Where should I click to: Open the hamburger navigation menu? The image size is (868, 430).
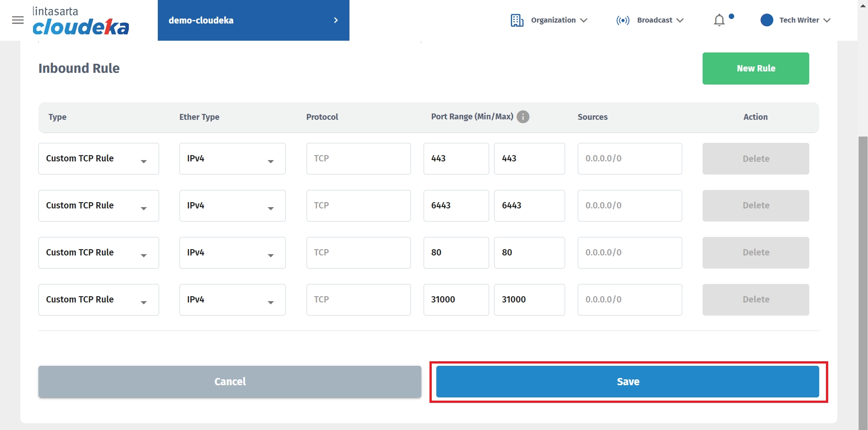tap(18, 20)
